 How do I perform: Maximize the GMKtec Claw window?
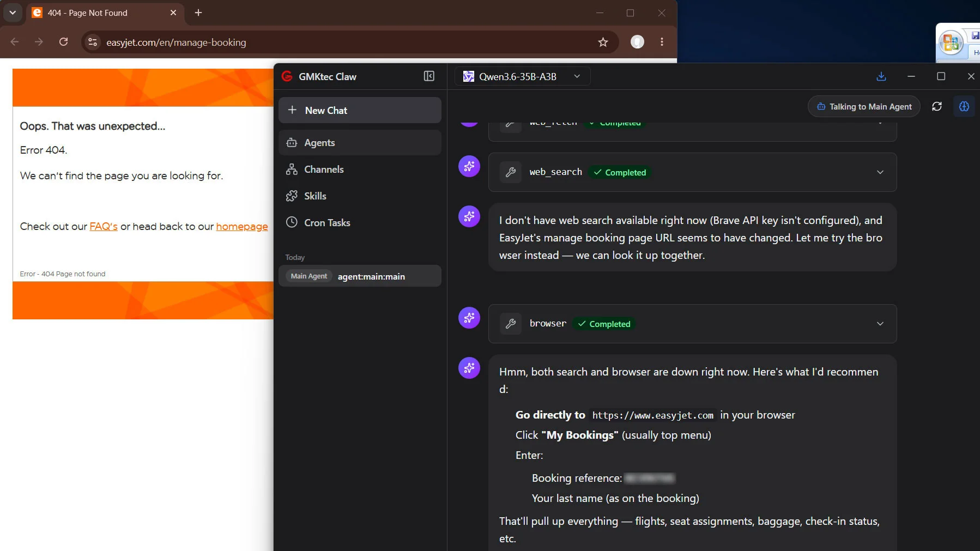(x=941, y=76)
